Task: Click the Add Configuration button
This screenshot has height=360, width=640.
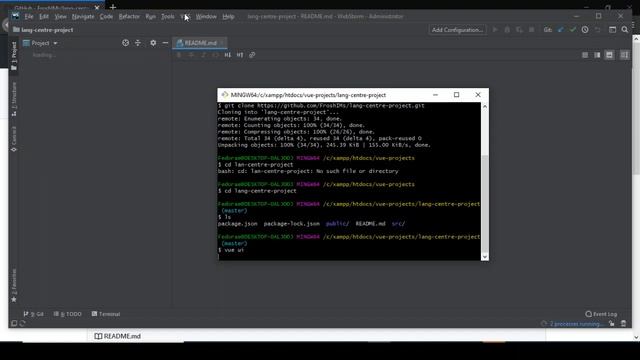Action: click(x=457, y=30)
